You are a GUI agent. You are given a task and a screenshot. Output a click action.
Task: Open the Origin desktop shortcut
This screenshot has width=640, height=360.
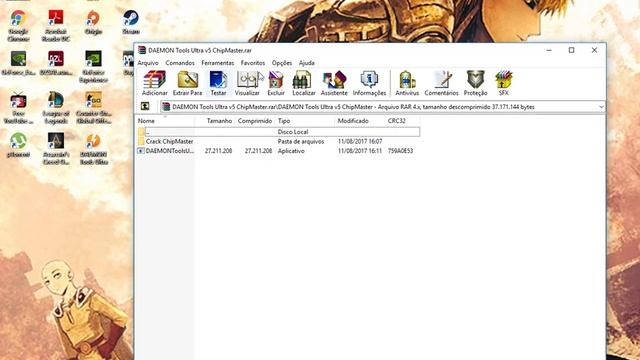point(93,22)
